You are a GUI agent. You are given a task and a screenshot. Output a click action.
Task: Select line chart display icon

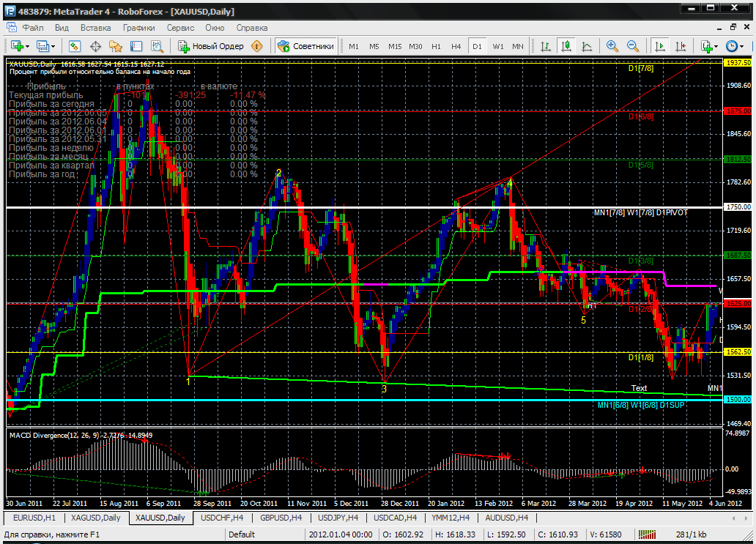pos(587,46)
